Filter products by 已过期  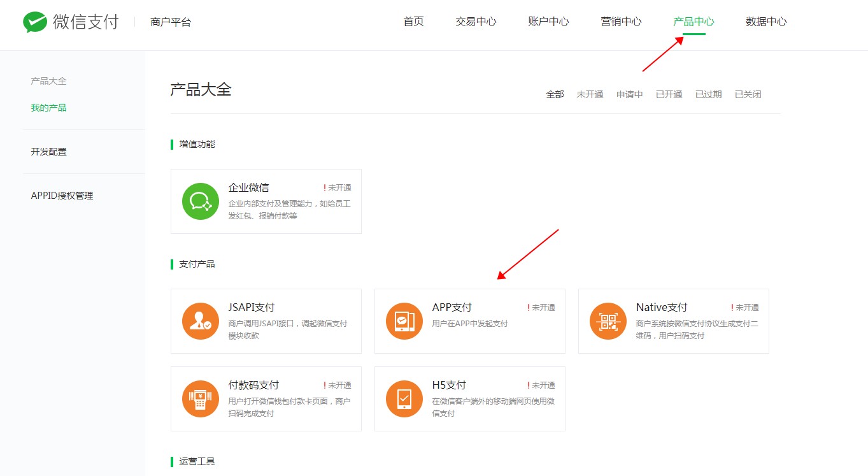pyautogui.click(x=708, y=94)
